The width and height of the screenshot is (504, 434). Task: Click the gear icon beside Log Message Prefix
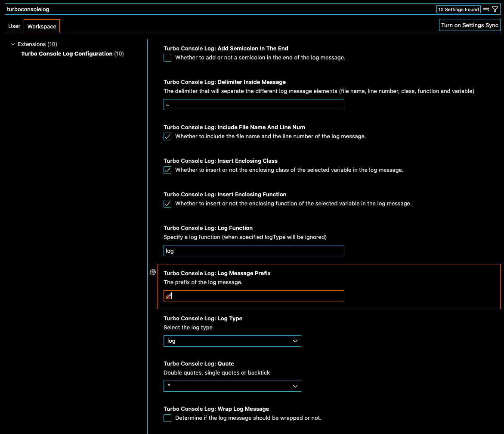coord(153,272)
